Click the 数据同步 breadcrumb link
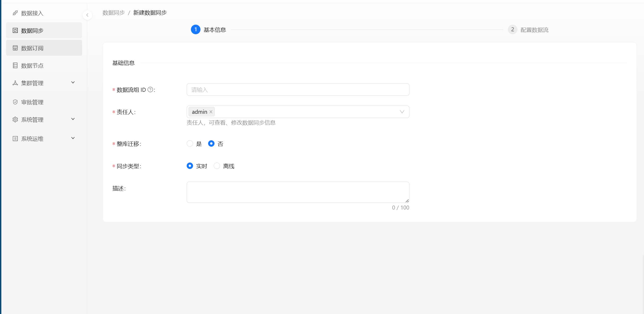This screenshot has height=314, width=644. [x=114, y=13]
